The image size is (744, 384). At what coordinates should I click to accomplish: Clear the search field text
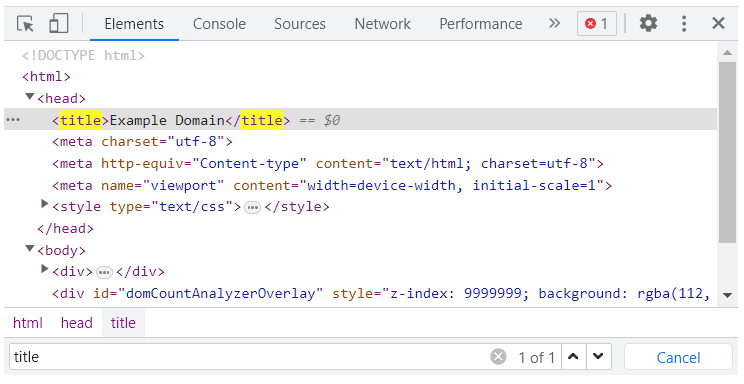498,356
